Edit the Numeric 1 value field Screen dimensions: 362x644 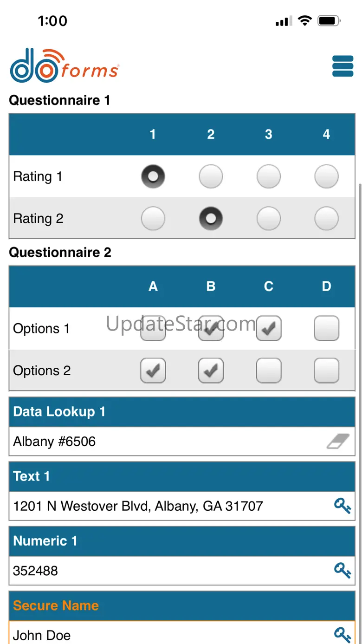(x=162, y=570)
